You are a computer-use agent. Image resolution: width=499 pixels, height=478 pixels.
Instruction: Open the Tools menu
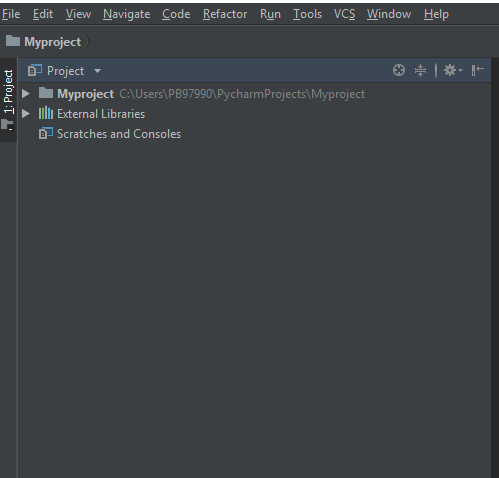[307, 14]
